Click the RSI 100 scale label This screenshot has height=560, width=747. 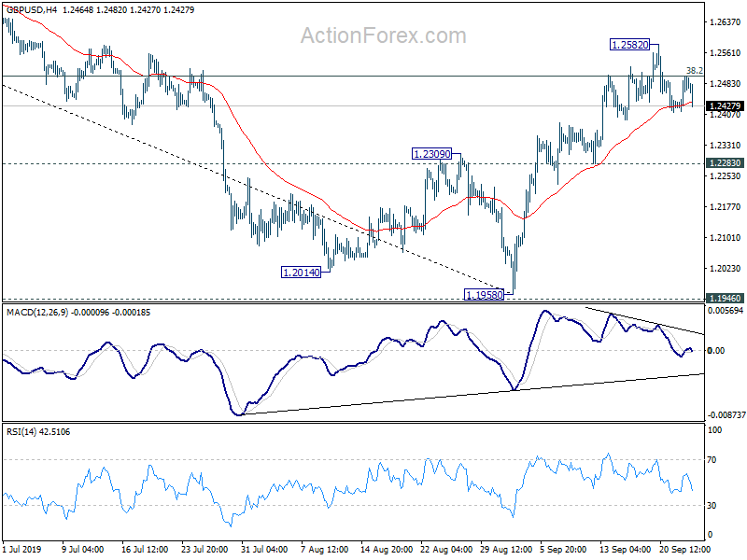point(714,430)
